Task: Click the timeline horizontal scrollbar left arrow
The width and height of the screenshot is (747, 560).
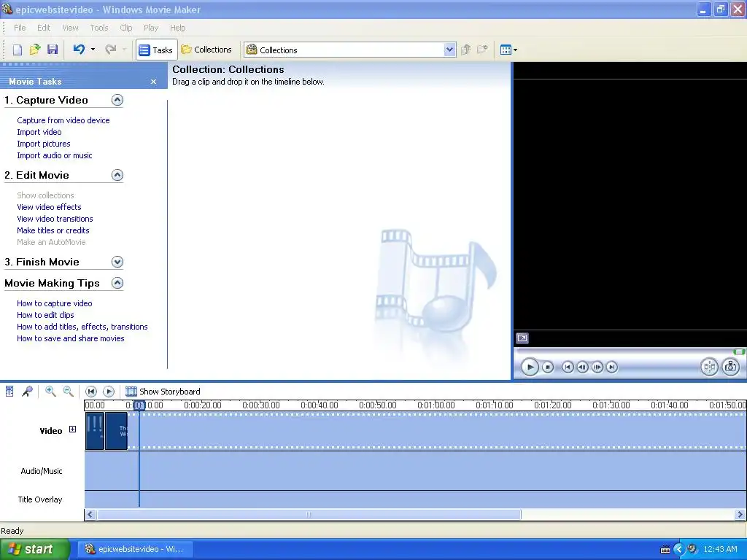Action: [90, 514]
